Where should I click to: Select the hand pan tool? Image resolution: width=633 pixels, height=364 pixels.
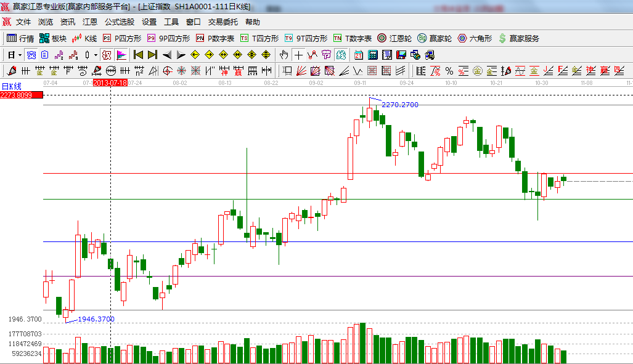(x=284, y=55)
